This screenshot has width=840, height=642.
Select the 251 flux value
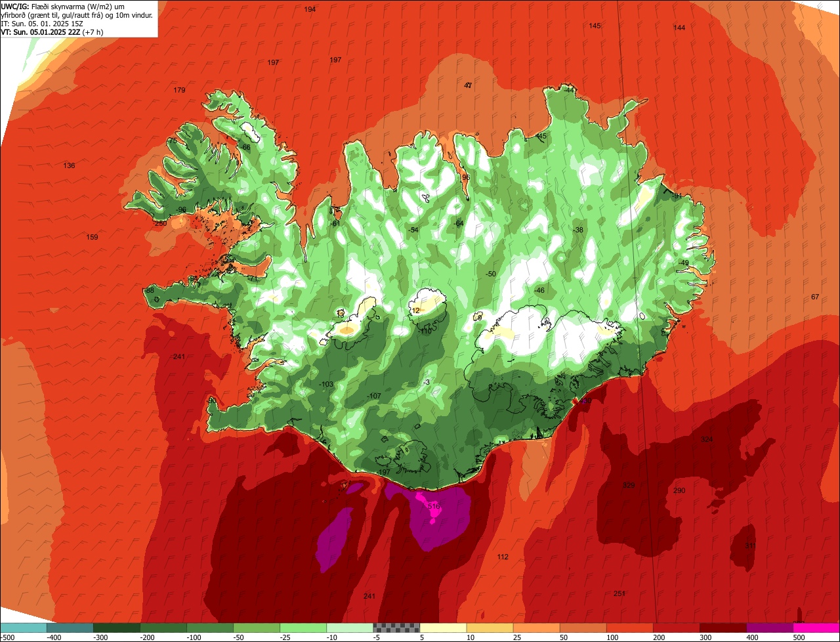(619, 593)
